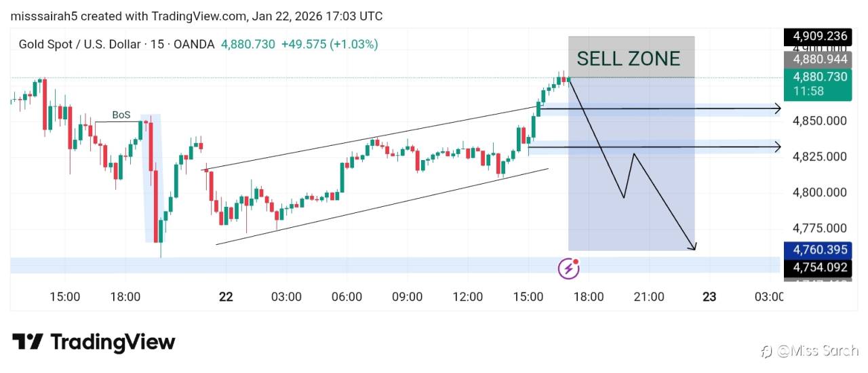Click the TradingView logo icon at bottom
Viewport: 868px width, 373px height.
coord(28,342)
